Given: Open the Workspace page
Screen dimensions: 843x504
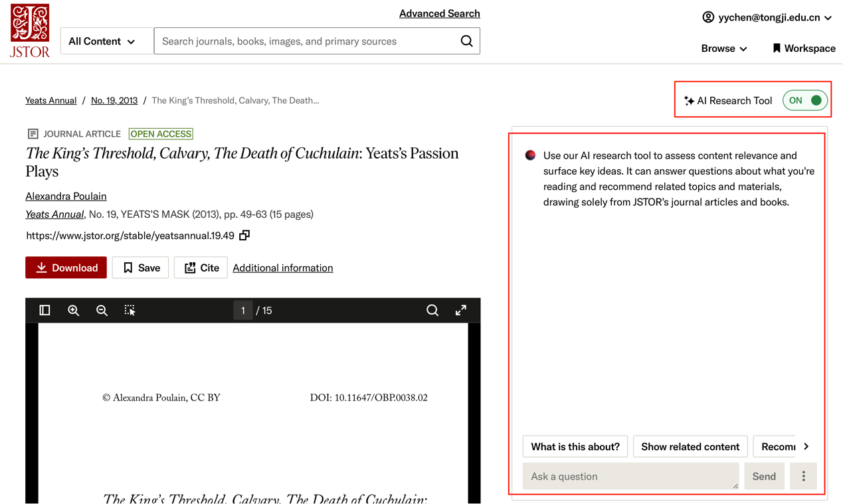Looking at the screenshot, I should [x=804, y=48].
